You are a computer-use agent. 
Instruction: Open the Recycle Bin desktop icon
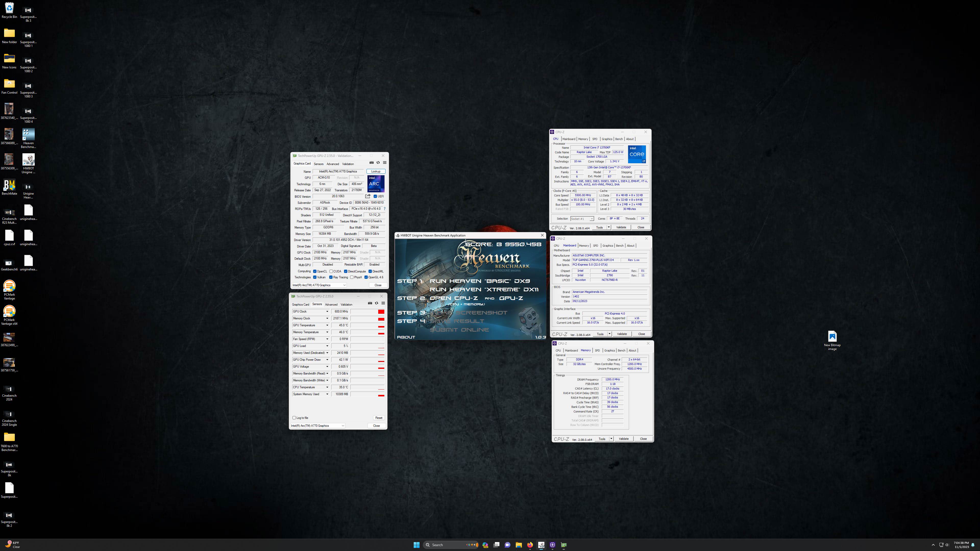point(9,10)
